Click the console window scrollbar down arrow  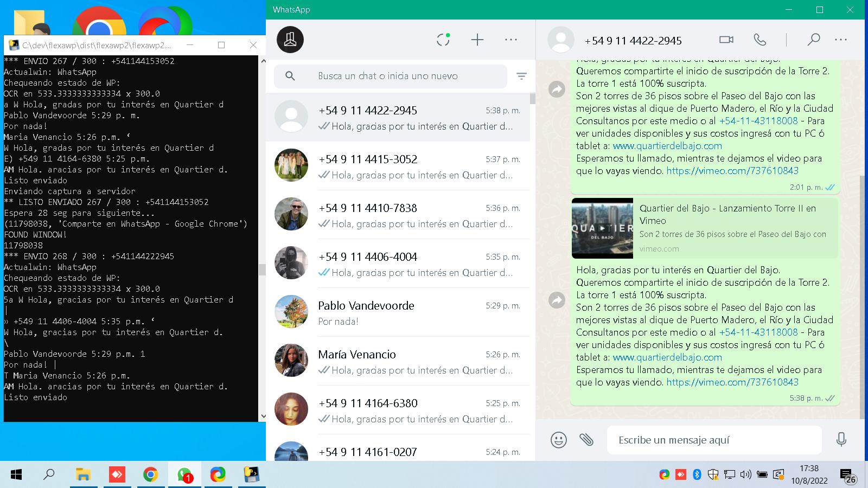(263, 416)
